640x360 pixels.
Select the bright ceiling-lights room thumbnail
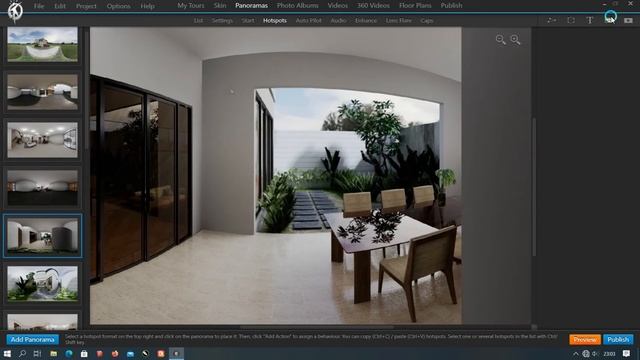click(x=42, y=140)
